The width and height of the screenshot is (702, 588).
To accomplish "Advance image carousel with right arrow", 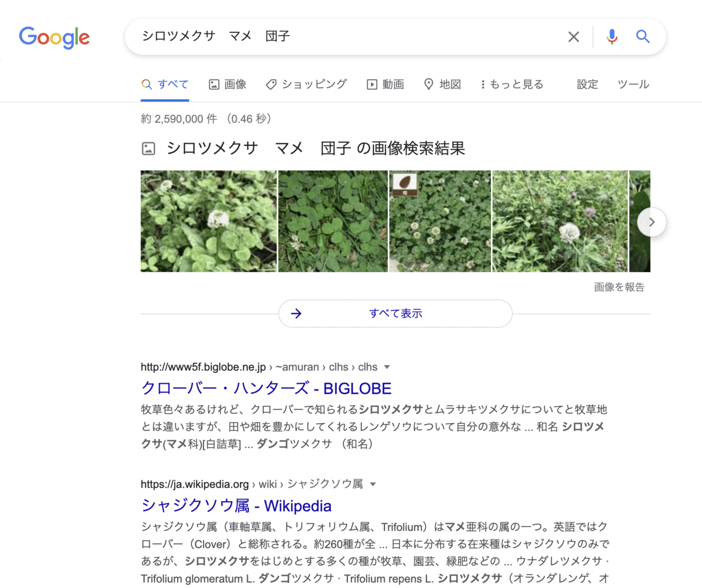I will [652, 222].
